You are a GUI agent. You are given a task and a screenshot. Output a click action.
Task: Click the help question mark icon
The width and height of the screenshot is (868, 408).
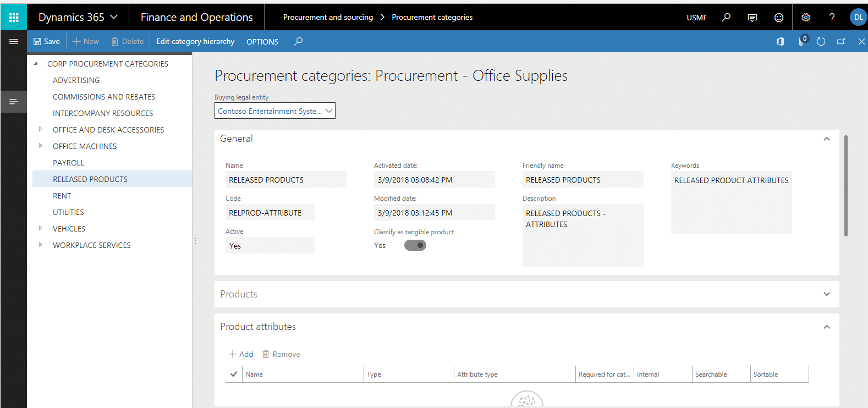pyautogui.click(x=832, y=18)
